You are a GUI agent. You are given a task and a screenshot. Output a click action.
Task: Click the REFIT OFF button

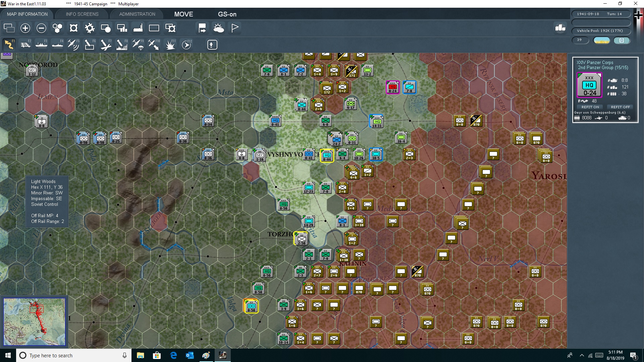tap(620, 107)
